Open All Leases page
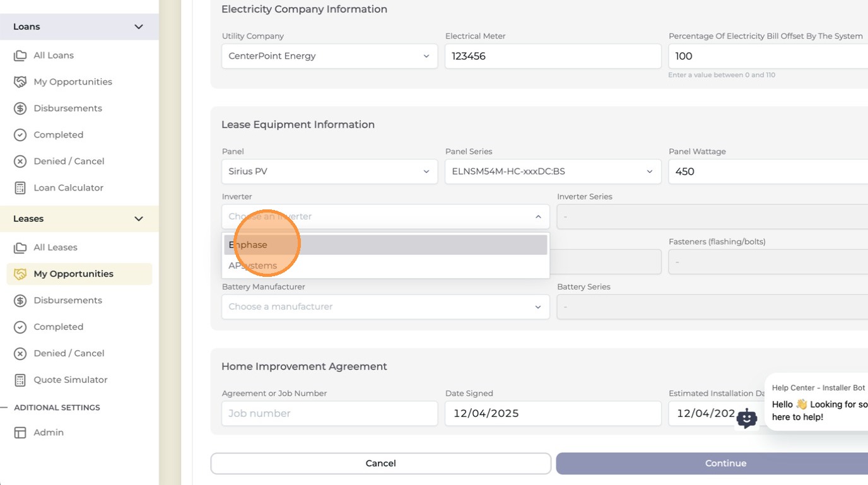868x485 pixels. [x=56, y=248]
